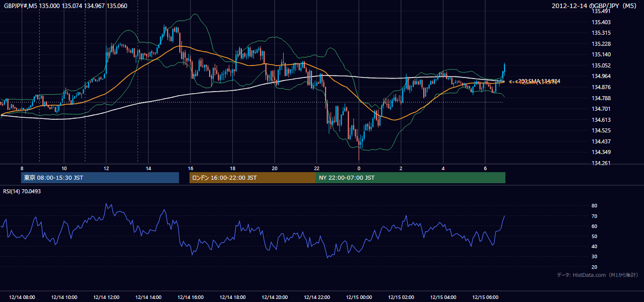Click the データ: HistData.com source credit

(x=598, y=275)
